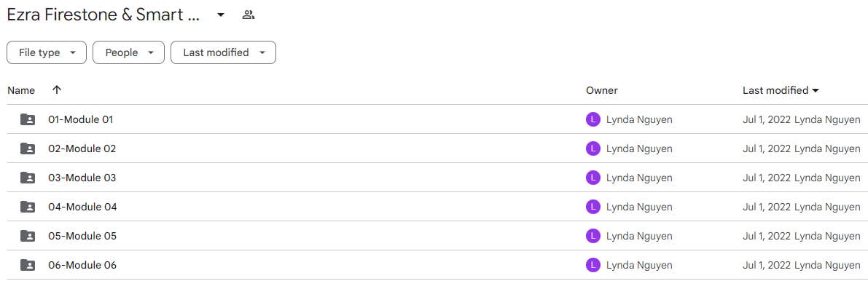This screenshot has height=297, width=868.
Task: Click Lynda Nguyen's avatar in the 05-Module 05 row
Action: point(593,236)
